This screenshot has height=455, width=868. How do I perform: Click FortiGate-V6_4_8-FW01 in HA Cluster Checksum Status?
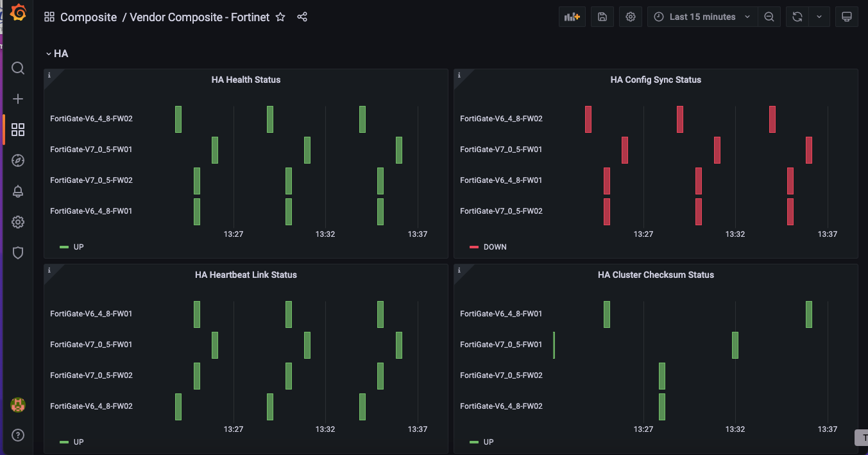(501, 314)
